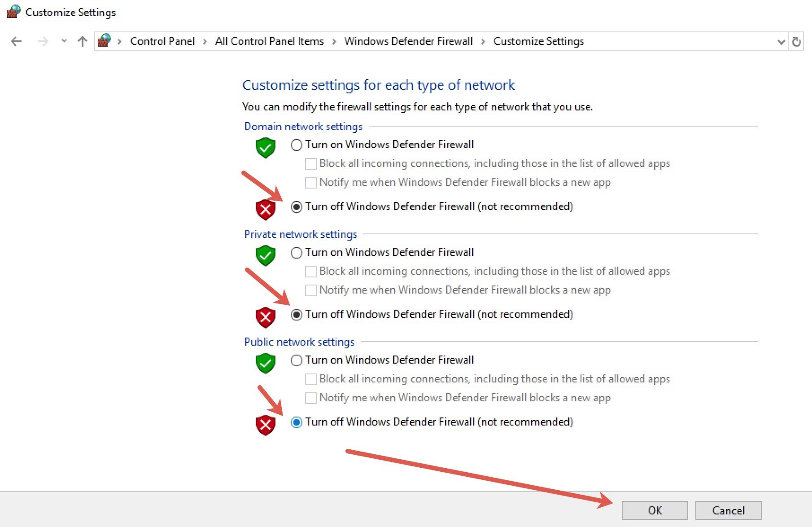
Task: Expand chevron after Control Panel breadcrumb
Action: [x=205, y=42]
